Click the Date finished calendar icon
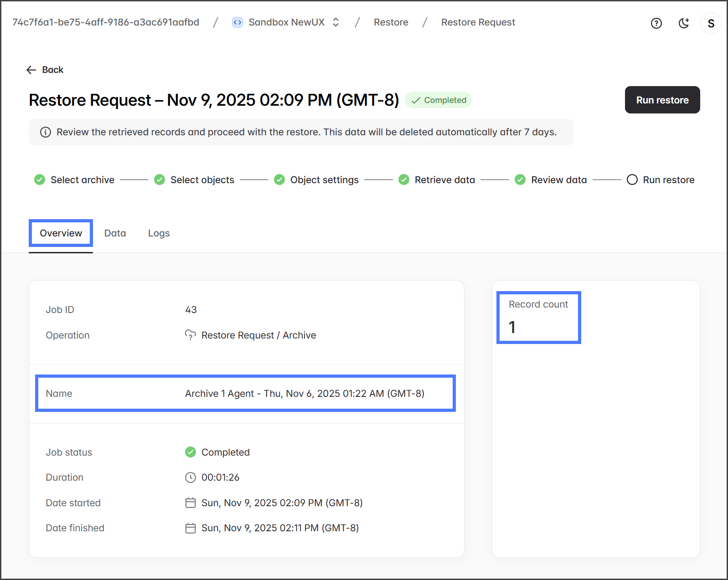 190,528
